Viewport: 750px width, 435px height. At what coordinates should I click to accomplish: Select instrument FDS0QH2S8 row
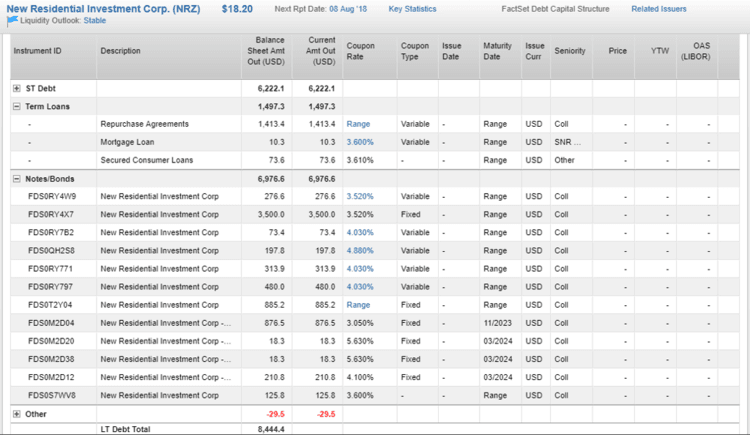point(50,250)
